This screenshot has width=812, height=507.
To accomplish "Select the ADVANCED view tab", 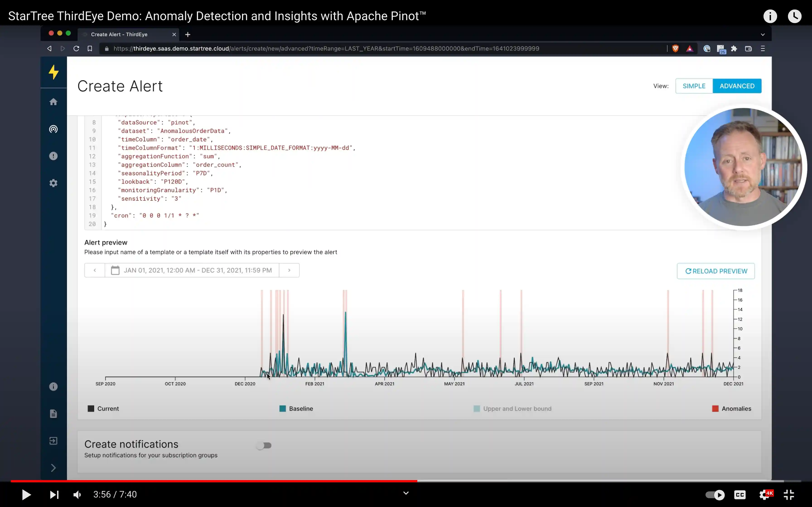I will pos(737,86).
